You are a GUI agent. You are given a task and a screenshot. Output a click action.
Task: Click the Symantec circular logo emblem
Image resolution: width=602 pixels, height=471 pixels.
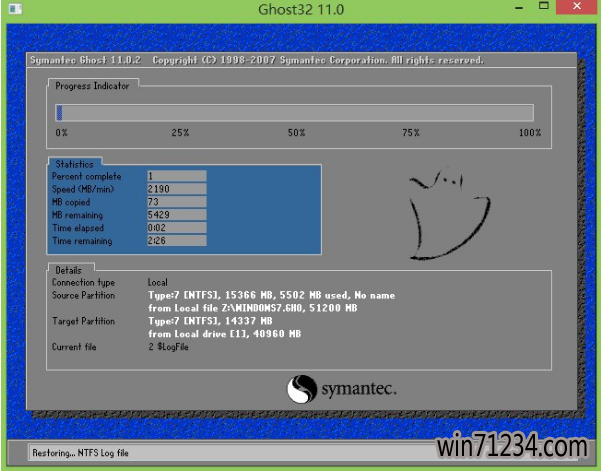coord(303,388)
